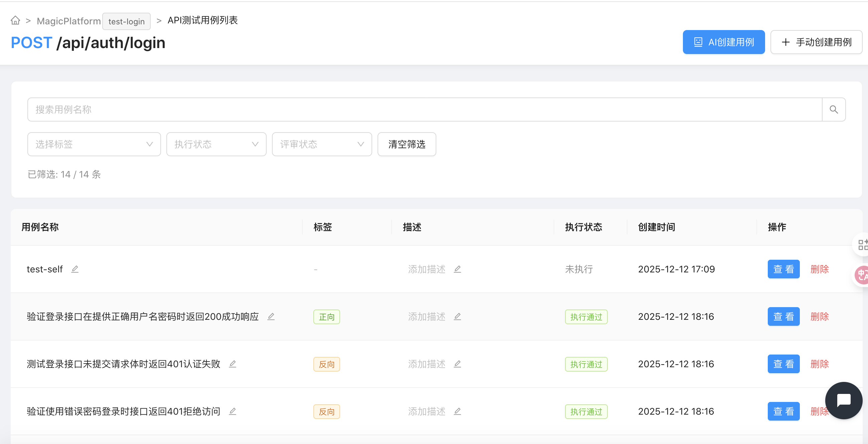Click 清空筛选 to reset filters

coord(407,144)
